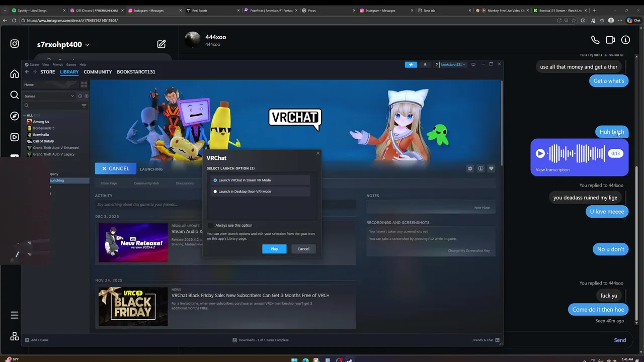Cancel the VRChat launch
644x362 pixels.
(116, 168)
